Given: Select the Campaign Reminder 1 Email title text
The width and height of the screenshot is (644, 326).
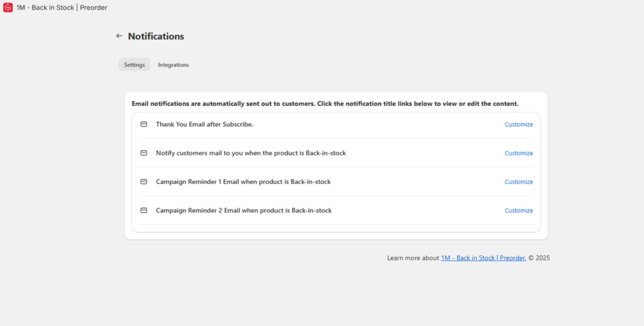Looking at the screenshot, I should 243,182.
